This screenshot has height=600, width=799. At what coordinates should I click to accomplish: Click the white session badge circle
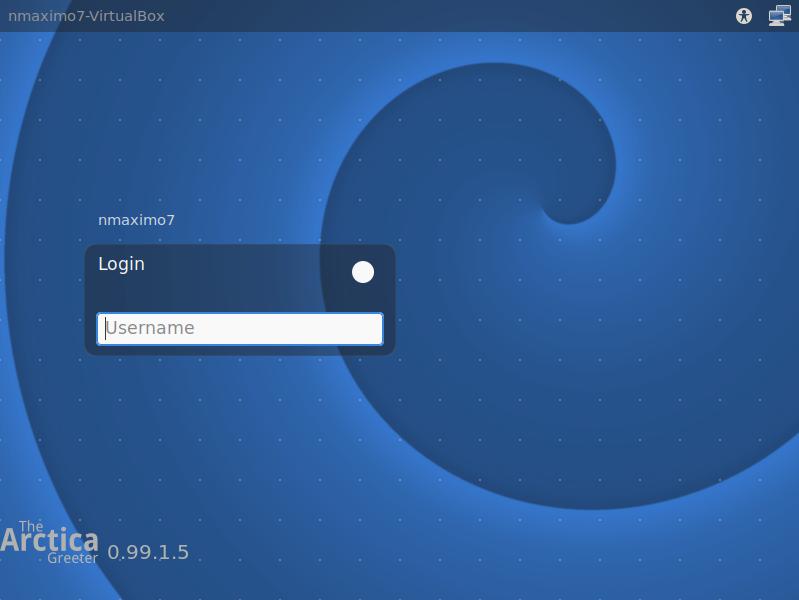[363, 272]
